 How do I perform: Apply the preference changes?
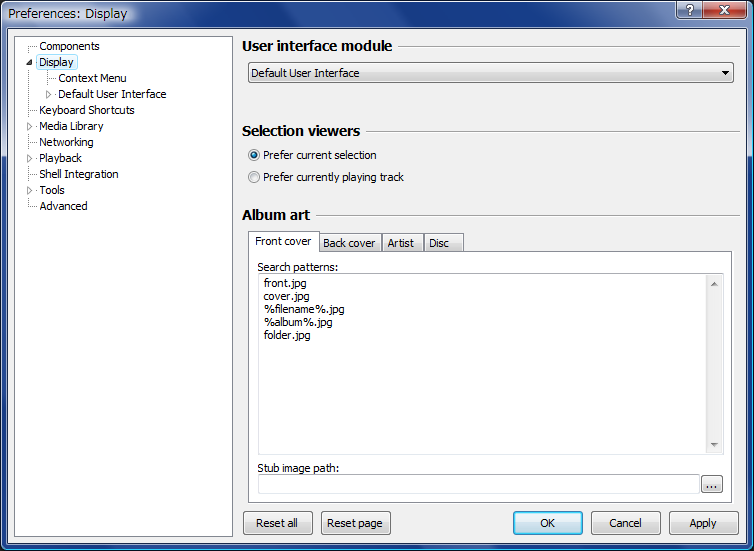click(x=704, y=523)
